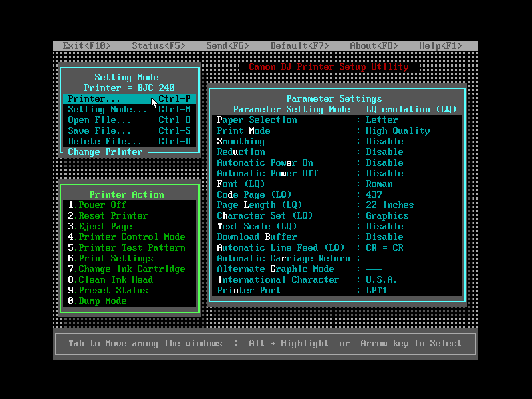Click the value Letter
Viewport: 532px width, 399px height.
(x=382, y=120)
